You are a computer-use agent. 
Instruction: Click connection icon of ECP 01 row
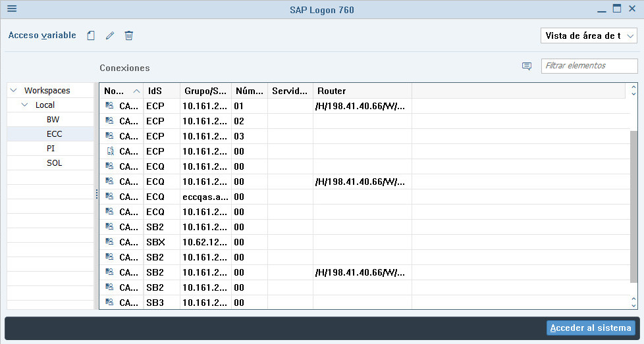pyautogui.click(x=109, y=105)
